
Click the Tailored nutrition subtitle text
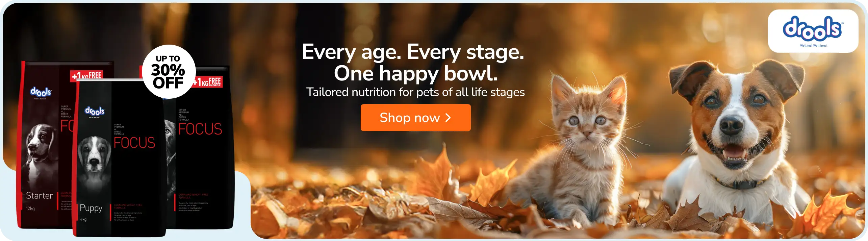(x=415, y=92)
